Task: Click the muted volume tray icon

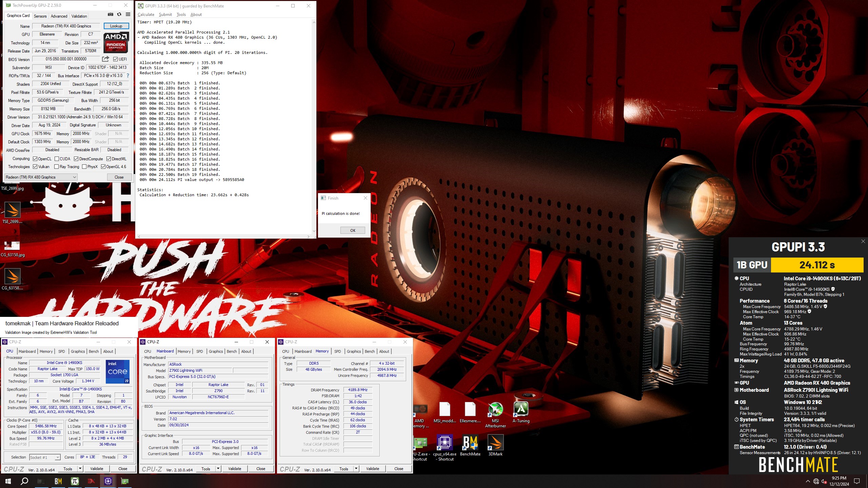Action: click(x=824, y=482)
